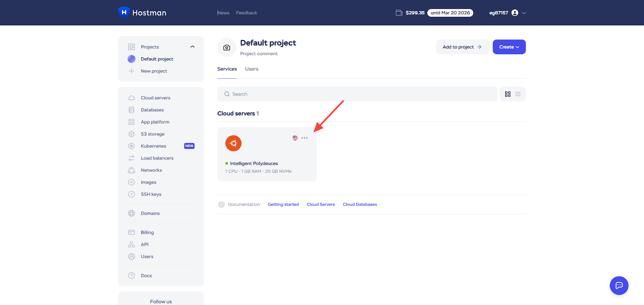Open the wallet balance icon

pyautogui.click(x=399, y=13)
